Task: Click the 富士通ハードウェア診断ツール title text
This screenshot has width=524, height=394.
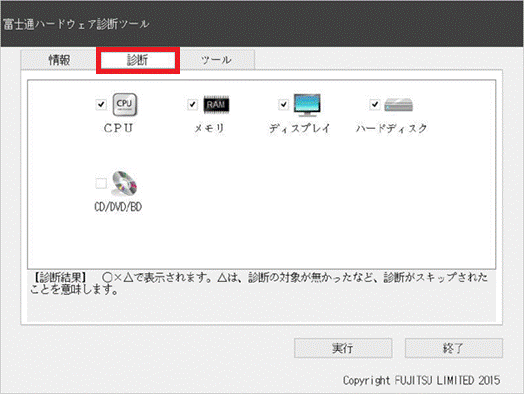Action: pyautogui.click(x=76, y=24)
